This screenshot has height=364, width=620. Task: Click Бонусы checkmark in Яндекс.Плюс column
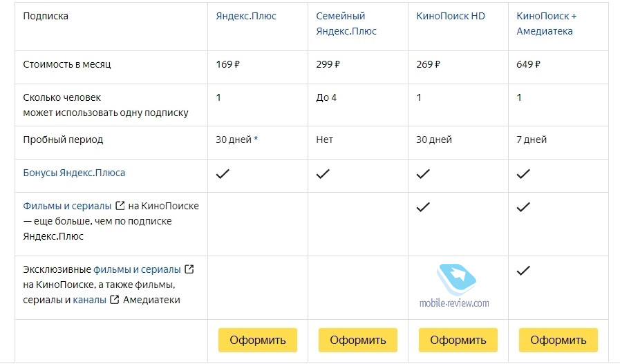tap(223, 173)
